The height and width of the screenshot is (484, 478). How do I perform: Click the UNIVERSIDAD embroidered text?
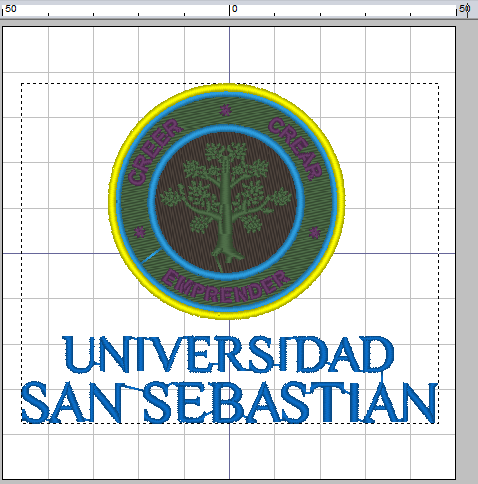click(x=229, y=354)
